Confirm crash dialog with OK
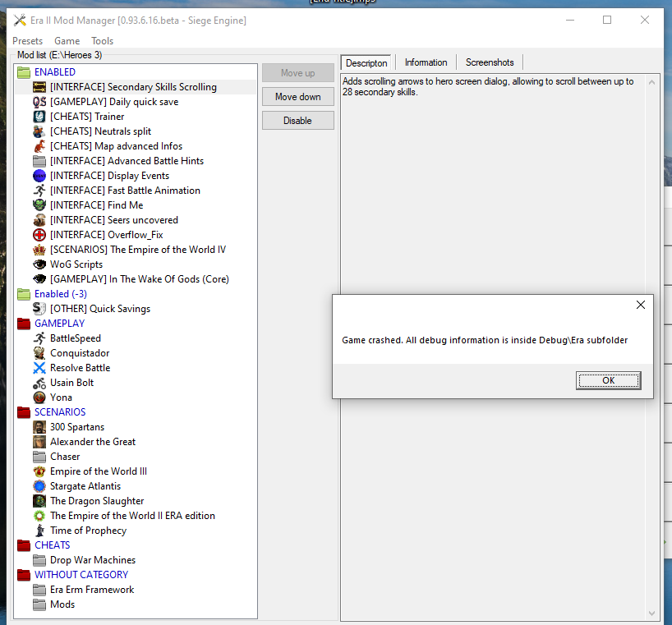 point(608,380)
